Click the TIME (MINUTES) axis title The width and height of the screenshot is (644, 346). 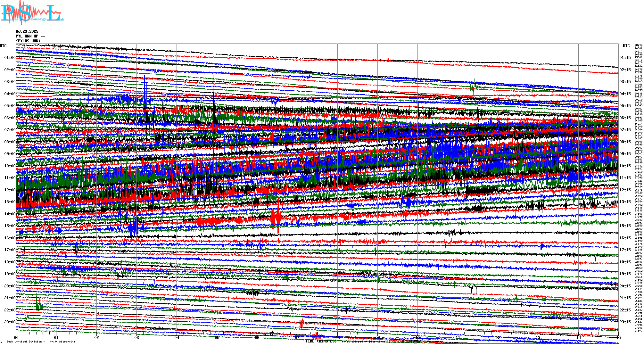click(321, 341)
